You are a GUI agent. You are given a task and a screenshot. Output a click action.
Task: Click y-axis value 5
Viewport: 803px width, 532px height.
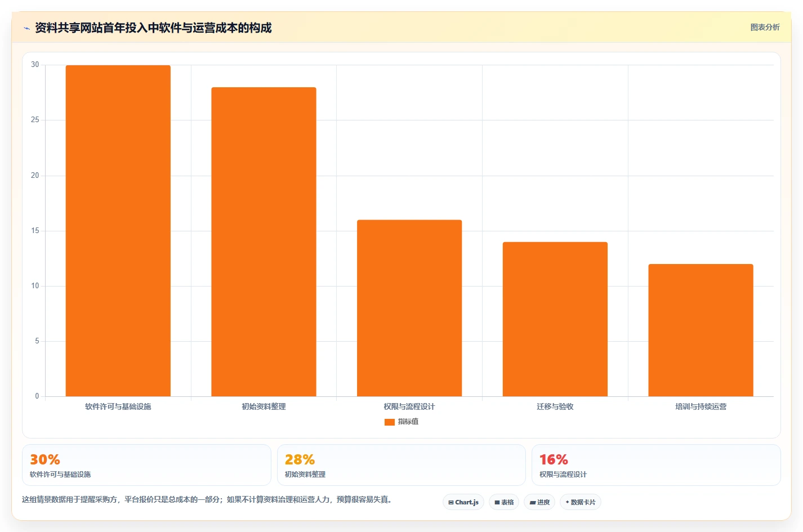[37, 341]
